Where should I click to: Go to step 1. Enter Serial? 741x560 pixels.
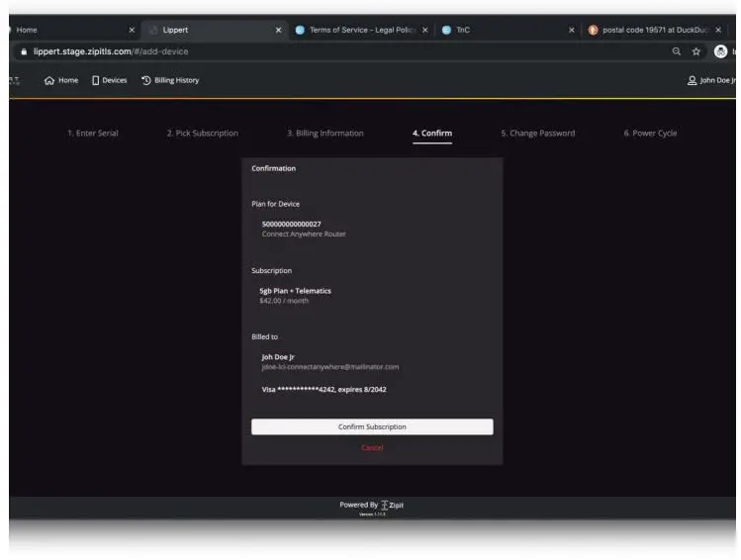(93, 134)
